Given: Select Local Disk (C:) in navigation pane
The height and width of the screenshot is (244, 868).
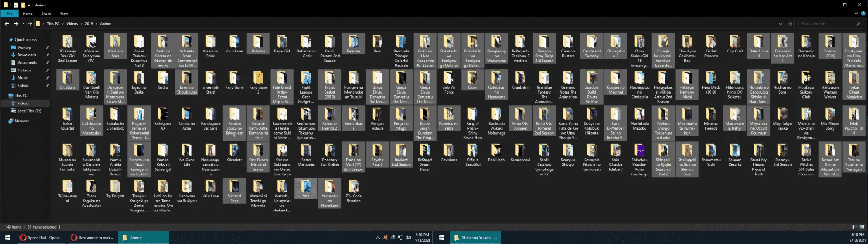Looking at the screenshot, I should click(29, 111).
